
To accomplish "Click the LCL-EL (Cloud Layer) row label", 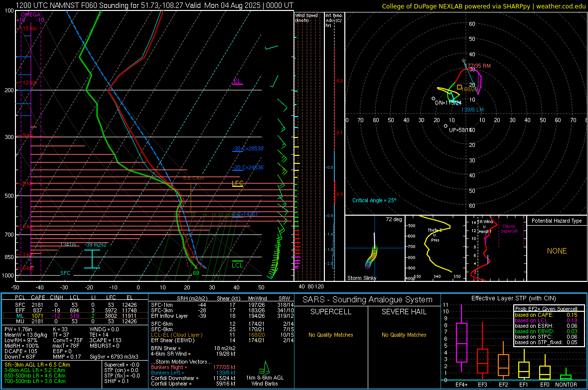I will (x=176, y=335).
